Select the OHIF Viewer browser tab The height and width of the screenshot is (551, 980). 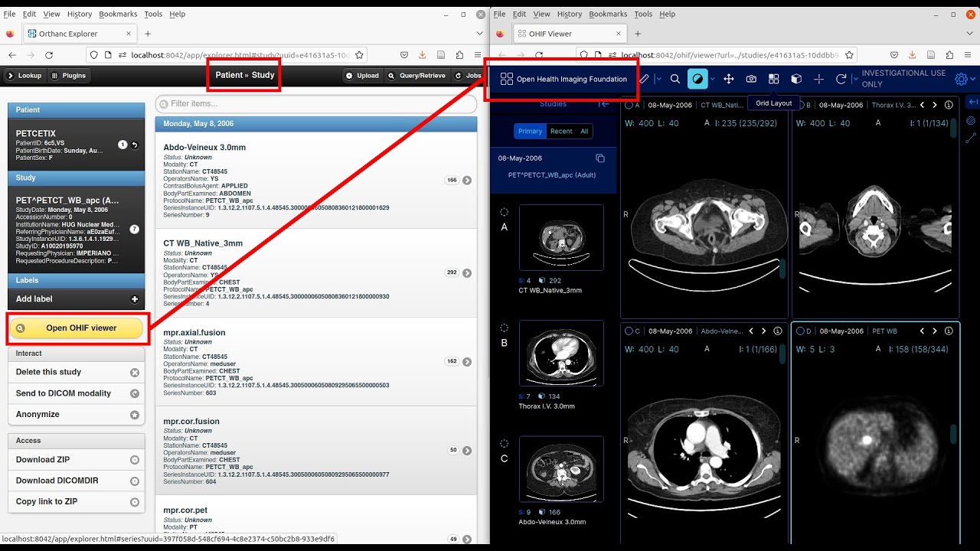pos(569,34)
